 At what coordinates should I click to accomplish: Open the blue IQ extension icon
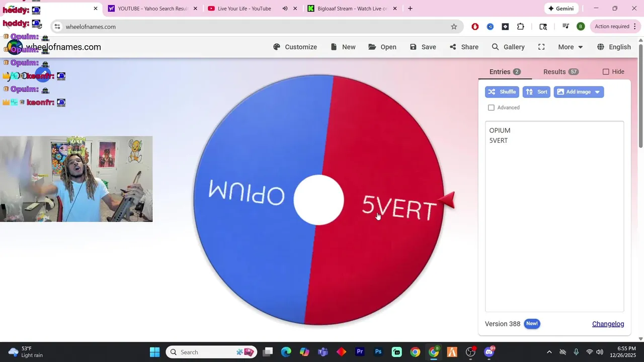click(x=490, y=27)
